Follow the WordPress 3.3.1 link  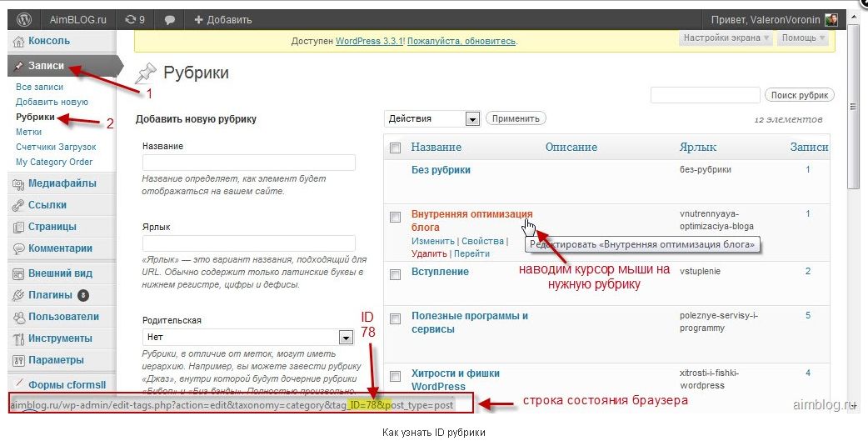point(370,41)
